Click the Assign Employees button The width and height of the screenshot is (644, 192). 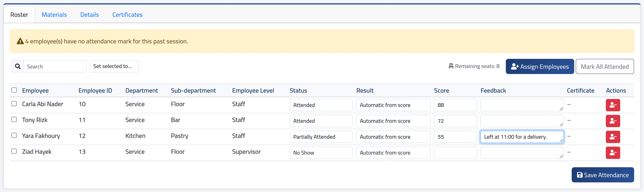[540, 66]
